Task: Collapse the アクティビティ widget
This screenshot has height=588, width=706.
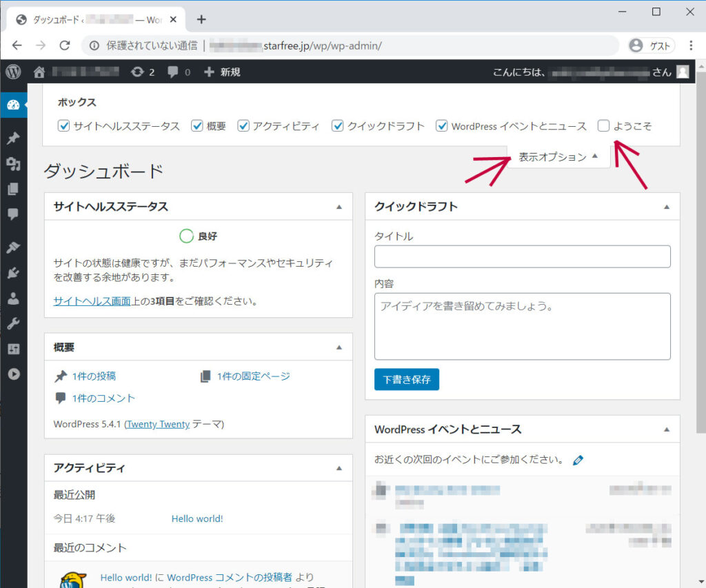Action: (339, 468)
